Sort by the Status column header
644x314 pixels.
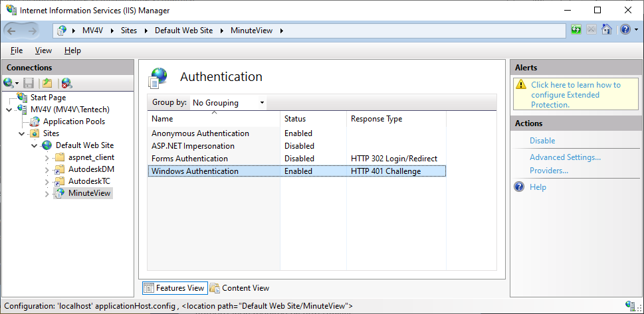click(x=314, y=119)
